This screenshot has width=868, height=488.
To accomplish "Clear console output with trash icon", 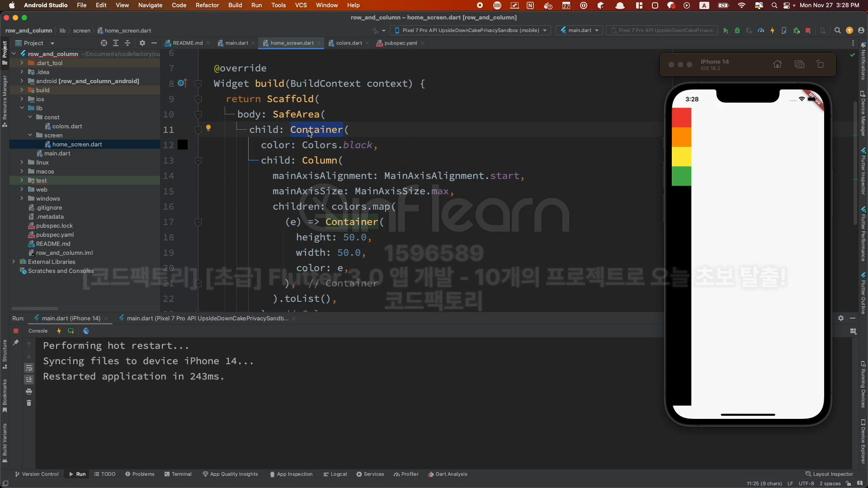I will (x=29, y=403).
